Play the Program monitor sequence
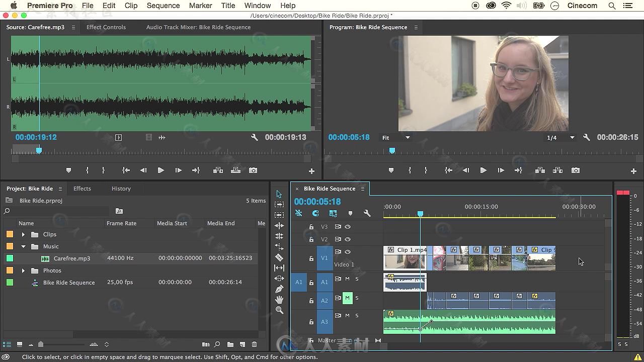The width and height of the screenshot is (644, 362). (x=483, y=170)
